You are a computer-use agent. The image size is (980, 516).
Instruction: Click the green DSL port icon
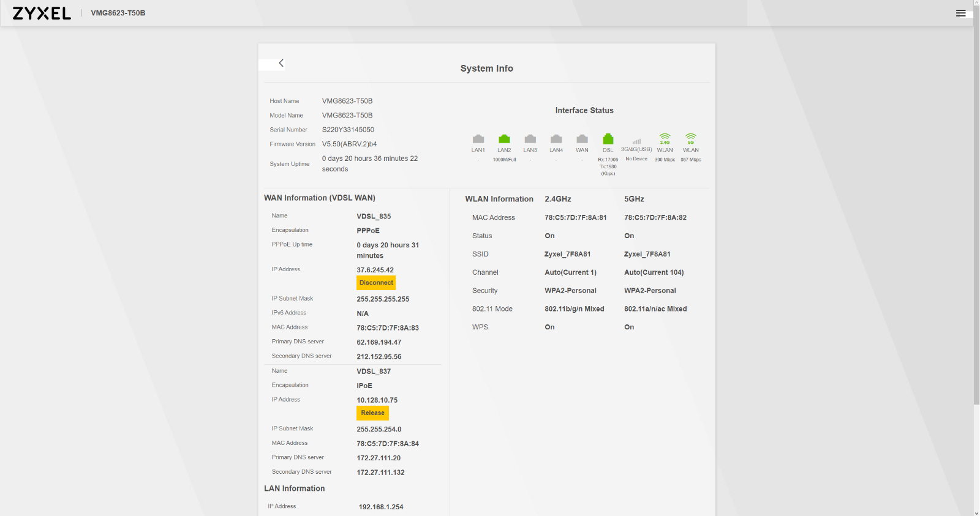point(608,139)
